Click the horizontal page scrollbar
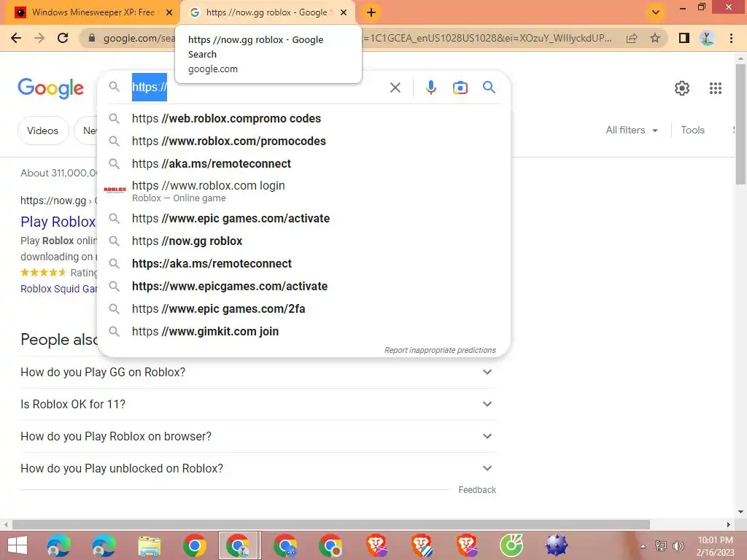The width and height of the screenshot is (747, 560). click(331, 524)
